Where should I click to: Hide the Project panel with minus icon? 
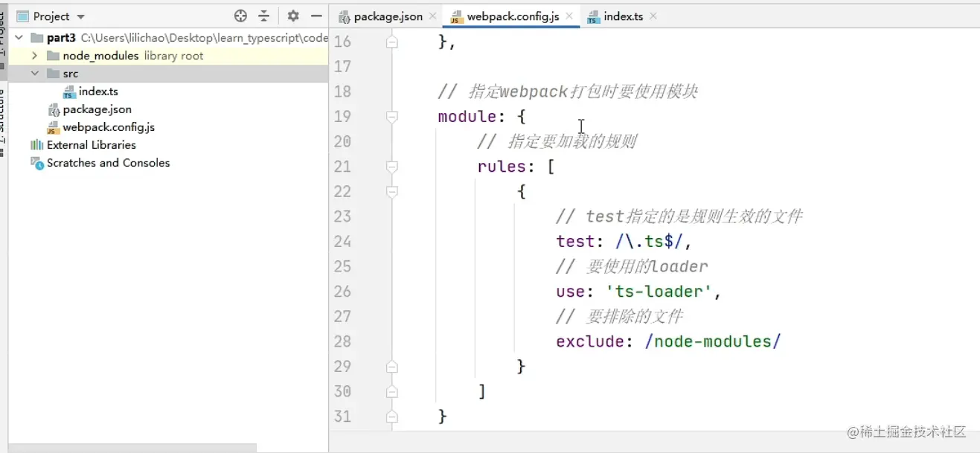(316, 16)
